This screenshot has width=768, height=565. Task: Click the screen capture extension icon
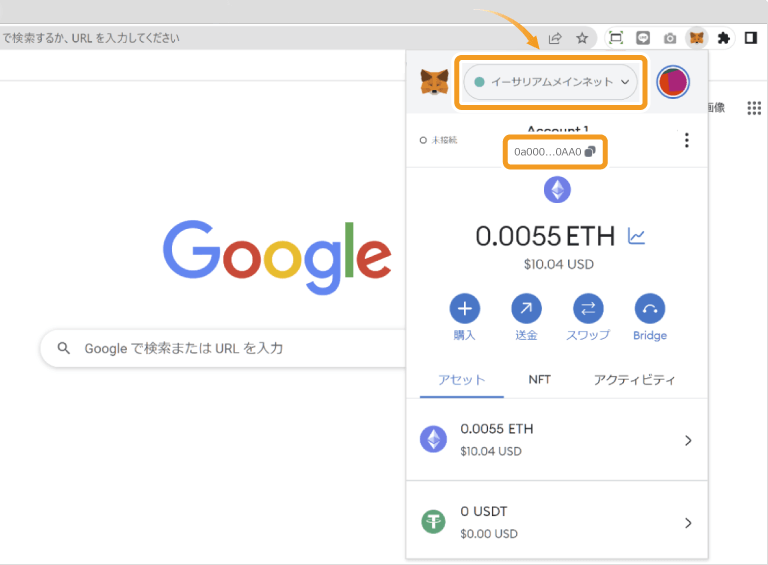click(616, 38)
